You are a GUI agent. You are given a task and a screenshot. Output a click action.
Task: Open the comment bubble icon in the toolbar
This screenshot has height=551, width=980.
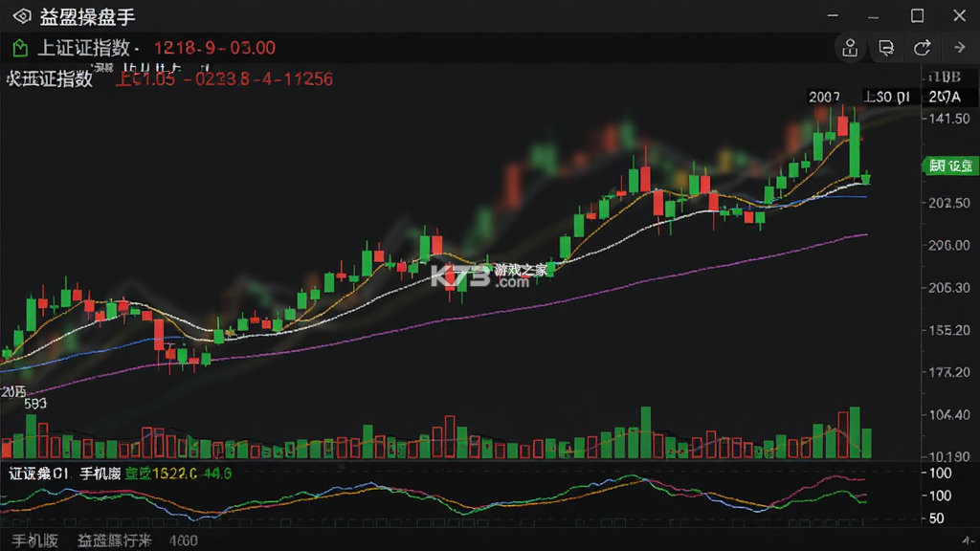[886, 48]
